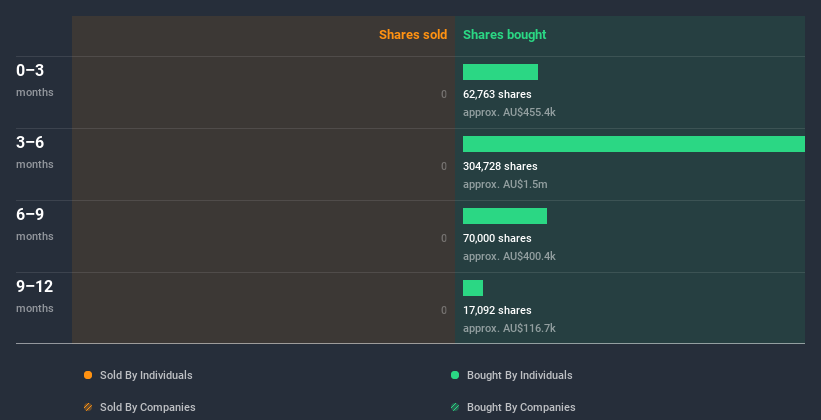Click the 9–12 months row label
821x420 pixels.
[35, 296]
